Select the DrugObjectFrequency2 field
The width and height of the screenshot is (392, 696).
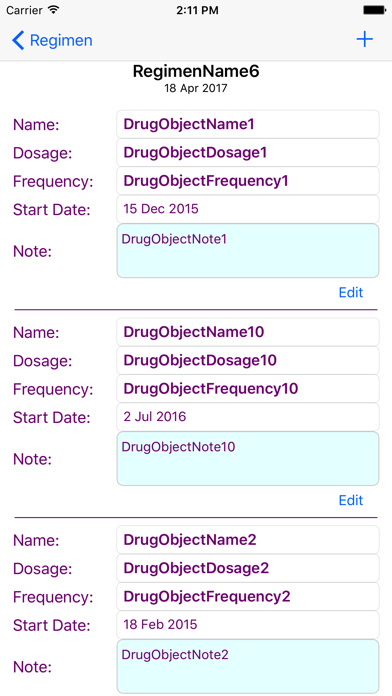[248, 597]
